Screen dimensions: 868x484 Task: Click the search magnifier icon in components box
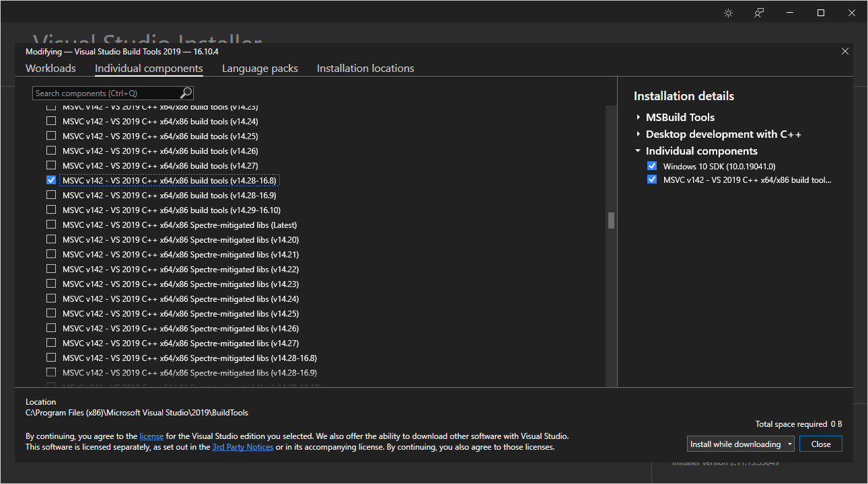[186, 93]
